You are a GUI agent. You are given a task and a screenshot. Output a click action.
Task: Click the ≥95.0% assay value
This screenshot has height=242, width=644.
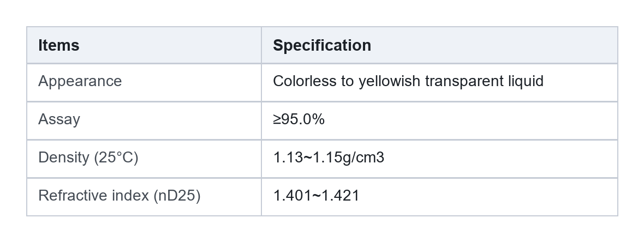(x=299, y=119)
